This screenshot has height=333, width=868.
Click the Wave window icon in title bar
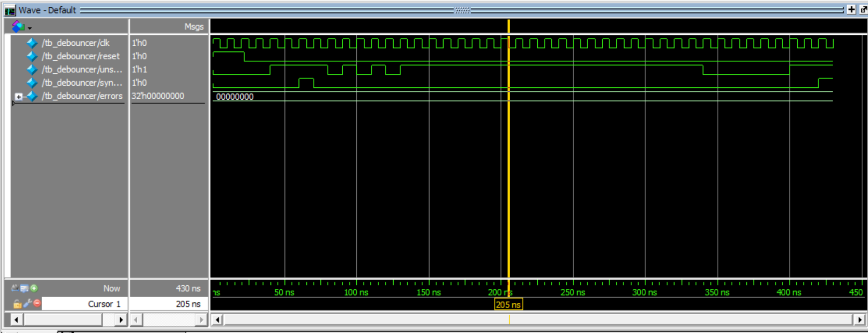point(9,10)
